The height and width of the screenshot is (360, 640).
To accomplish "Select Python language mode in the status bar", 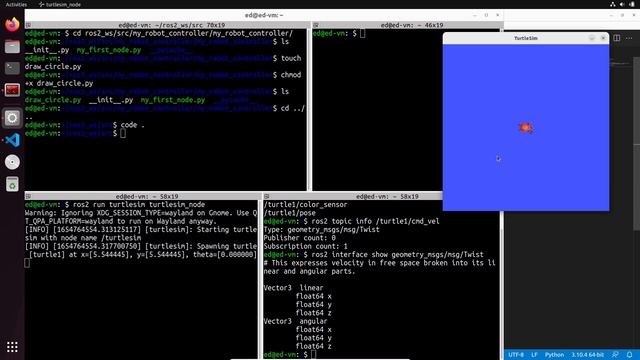I will pos(554,355).
